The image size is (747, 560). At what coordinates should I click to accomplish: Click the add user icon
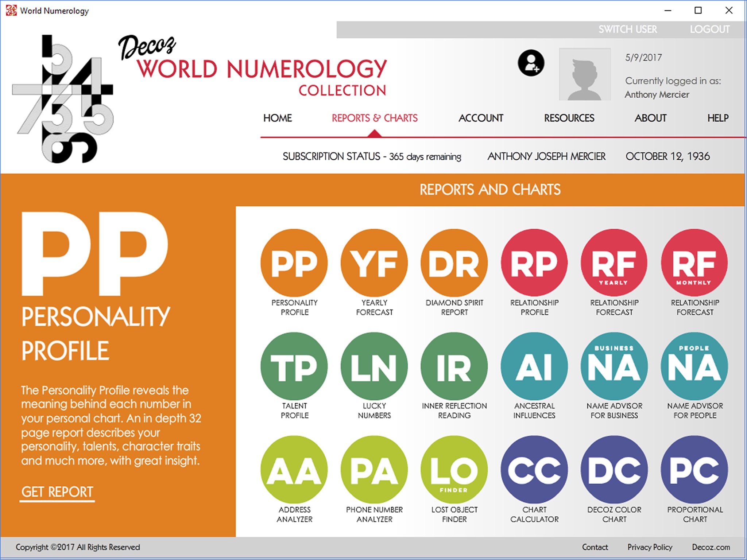click(x=531, y=63)
